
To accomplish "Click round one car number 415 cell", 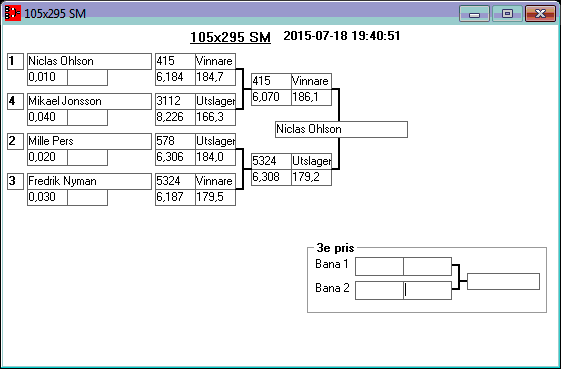I will (175, 62).
